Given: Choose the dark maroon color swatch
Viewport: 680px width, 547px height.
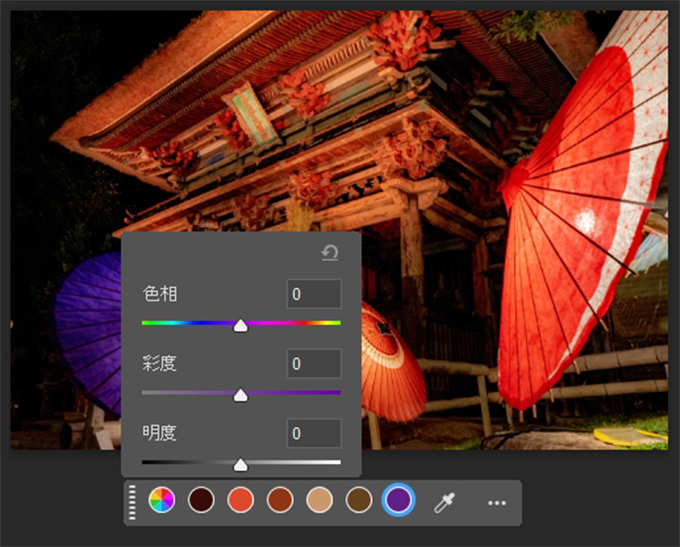Looking at the screenshot, I should (x=201, y=500).
